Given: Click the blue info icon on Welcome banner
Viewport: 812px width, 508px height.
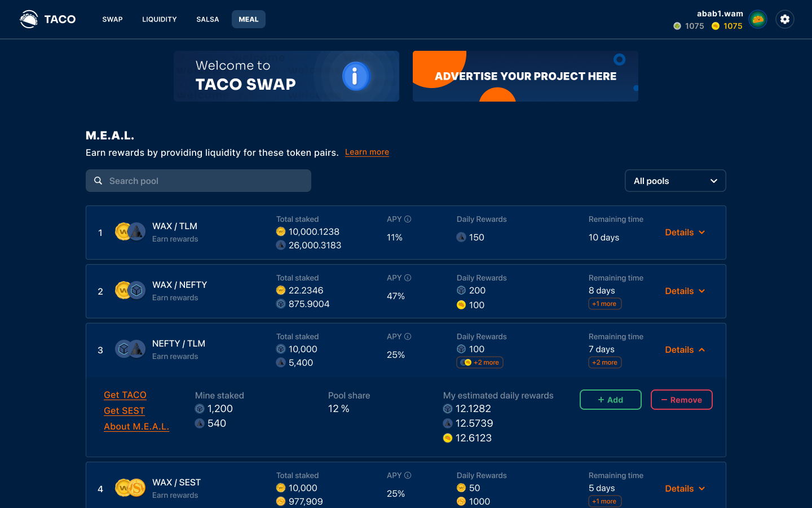Looking at the screenshot, I should (355, 76).
